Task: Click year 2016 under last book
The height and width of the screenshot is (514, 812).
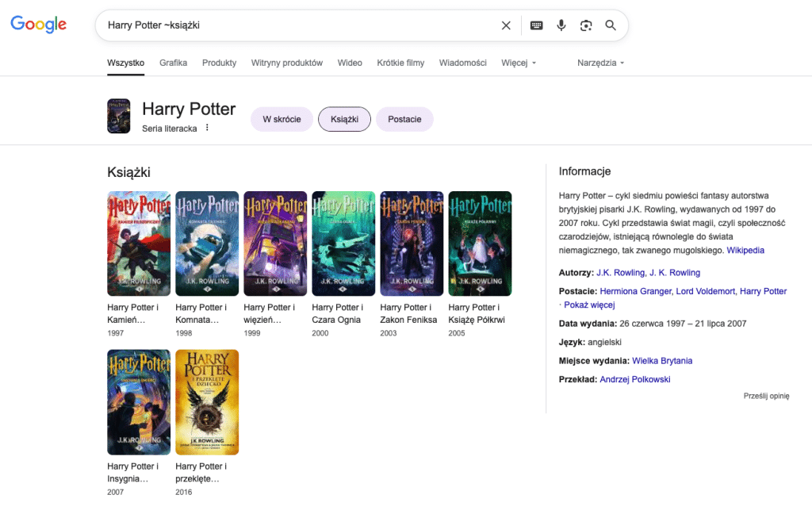Action: point(184,493)
